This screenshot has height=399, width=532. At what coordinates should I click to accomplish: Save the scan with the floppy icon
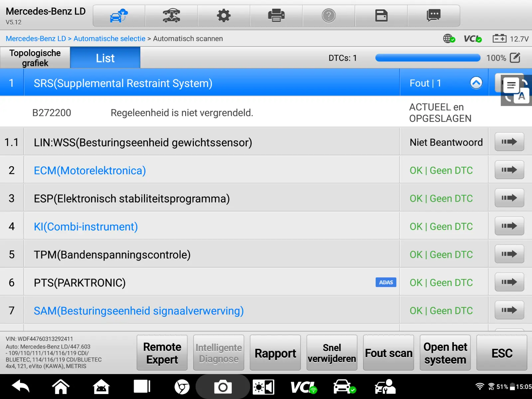coord(381,16)
